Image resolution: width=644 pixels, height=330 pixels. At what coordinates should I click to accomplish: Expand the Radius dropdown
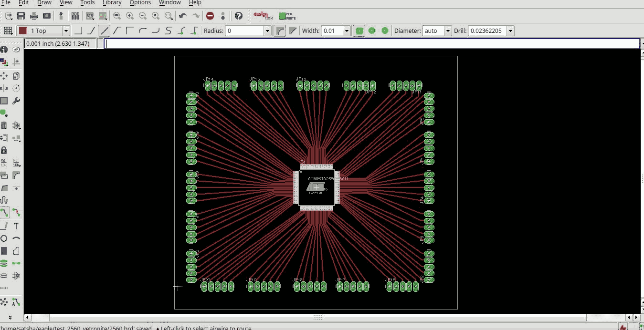point(267,31)
